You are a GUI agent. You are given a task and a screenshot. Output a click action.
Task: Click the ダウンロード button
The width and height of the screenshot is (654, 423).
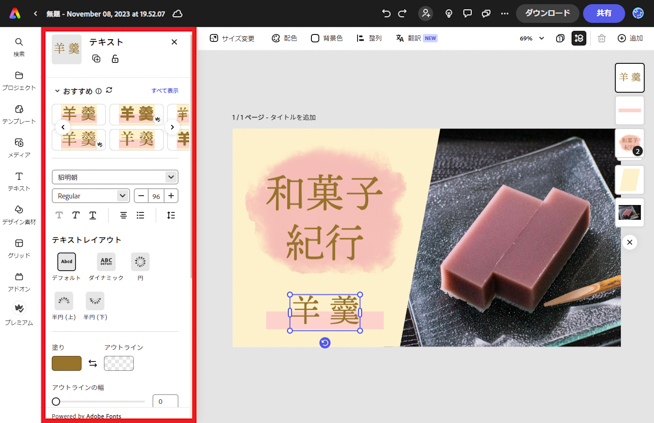click(547, 14)
